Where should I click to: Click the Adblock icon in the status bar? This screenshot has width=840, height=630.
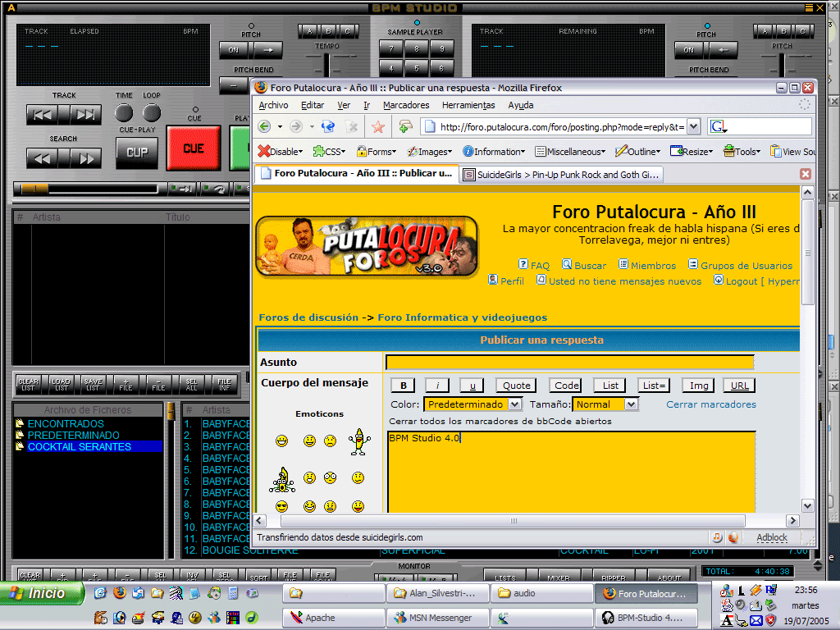(x=771, y=537)
